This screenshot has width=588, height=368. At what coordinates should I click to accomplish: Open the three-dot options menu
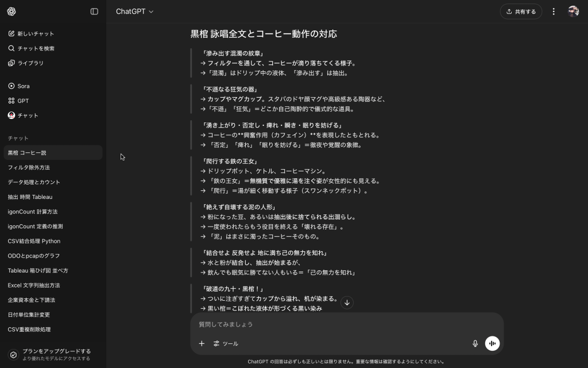(x=554, y=11)
